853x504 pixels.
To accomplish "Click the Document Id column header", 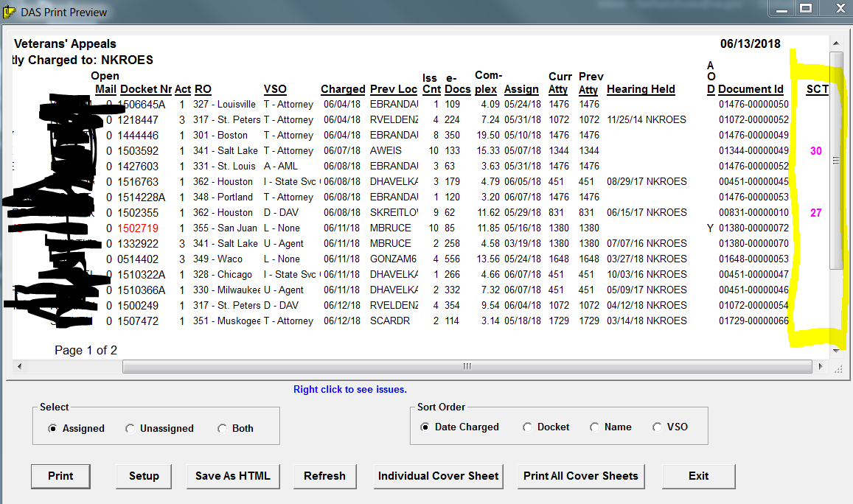I will pos(751,89).
